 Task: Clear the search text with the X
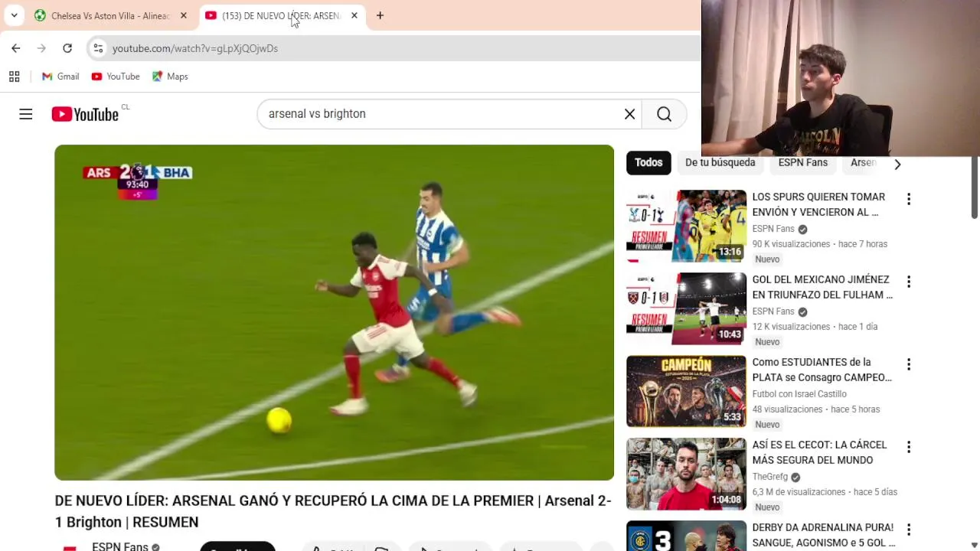click(x=629, y=114)
